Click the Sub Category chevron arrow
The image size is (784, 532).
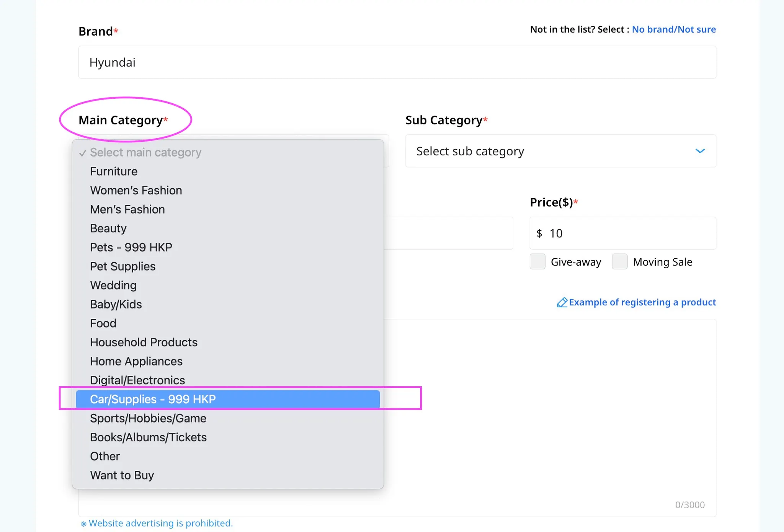(x=700, y=151)
